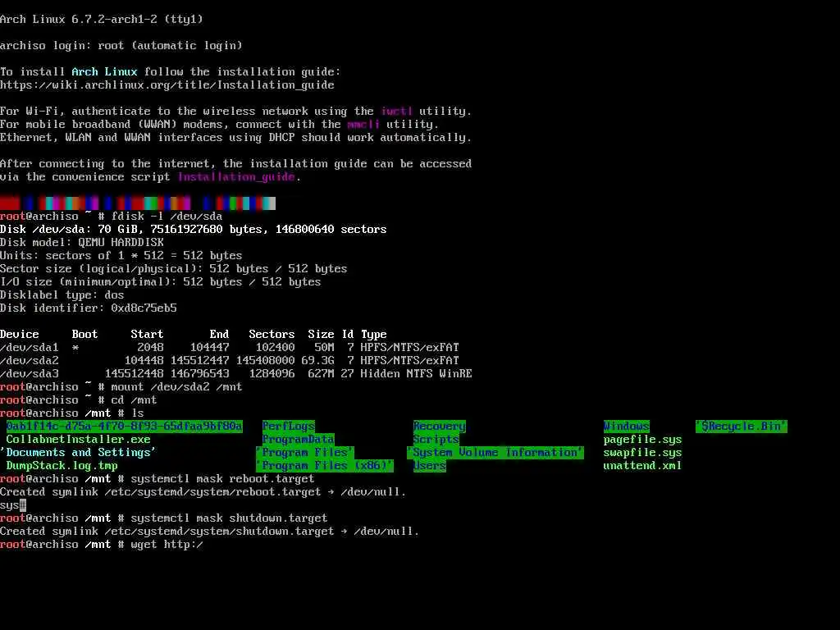Click the 'wget http:/' command being typed
Screen dimensions: 840x630
(x=167, y=545)
